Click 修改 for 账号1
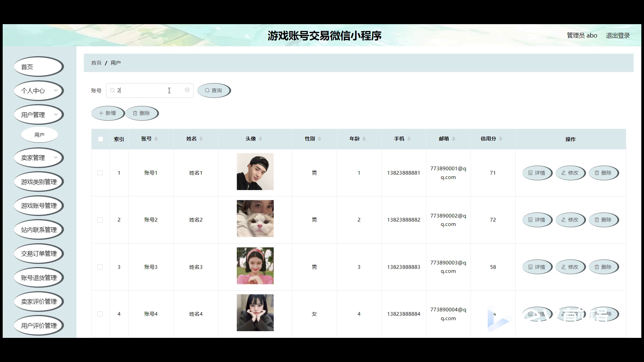This screenshot has height=362, width=644. point(571,173)
